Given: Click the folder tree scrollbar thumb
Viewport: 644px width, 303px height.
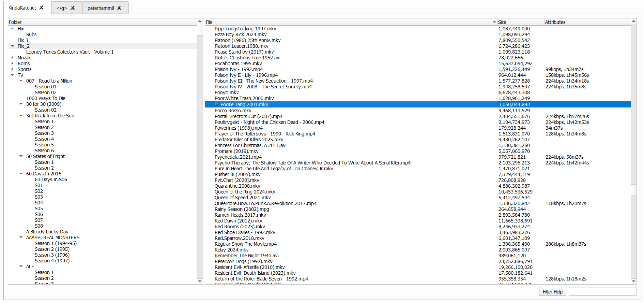Looking at the screenshot, I should tap(200, 30).
